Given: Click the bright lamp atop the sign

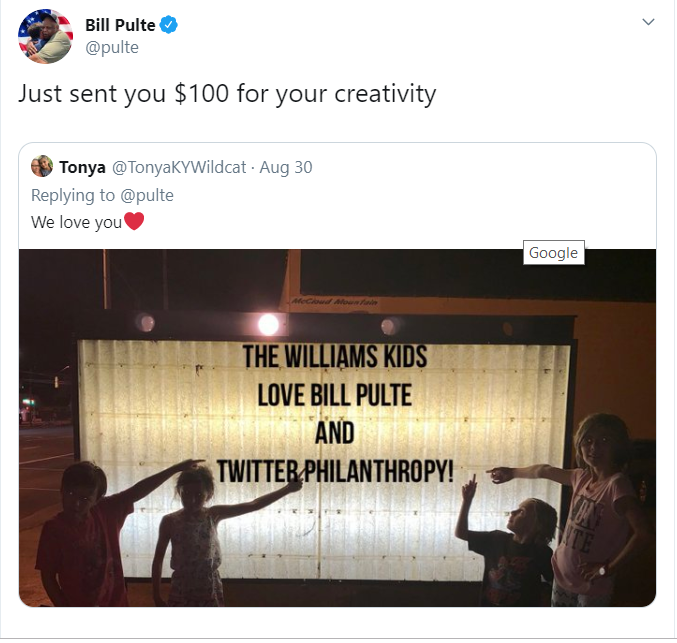Looking at the screenshot, I should click(268, 324).
